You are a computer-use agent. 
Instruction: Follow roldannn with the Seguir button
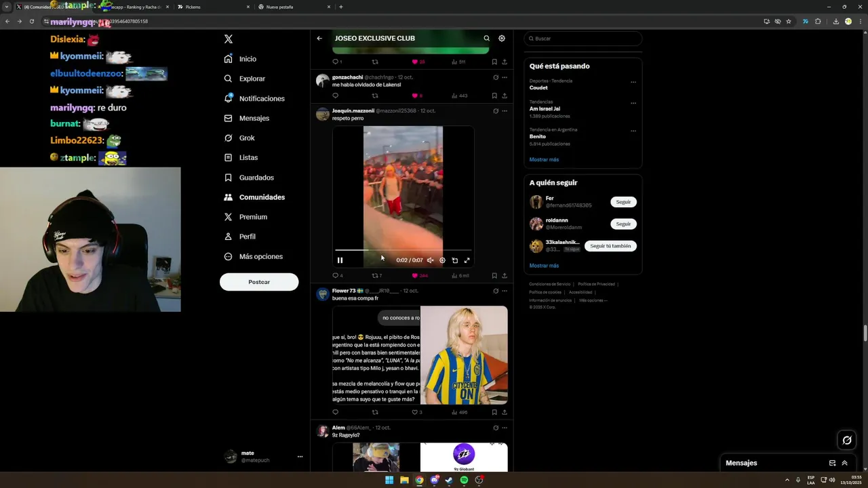pyautogui.click(x=623, y=224)
